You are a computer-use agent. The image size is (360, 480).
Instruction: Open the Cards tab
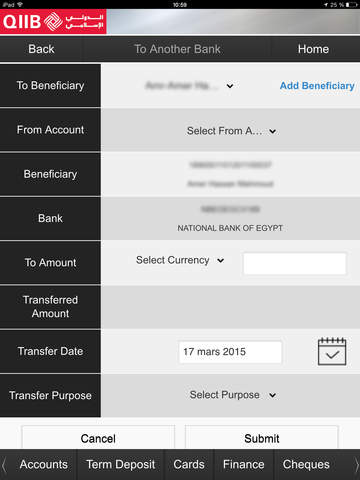189,465
